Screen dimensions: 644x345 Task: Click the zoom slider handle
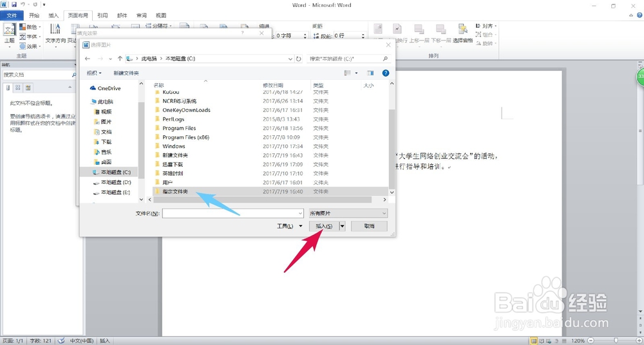click(615, 341)
